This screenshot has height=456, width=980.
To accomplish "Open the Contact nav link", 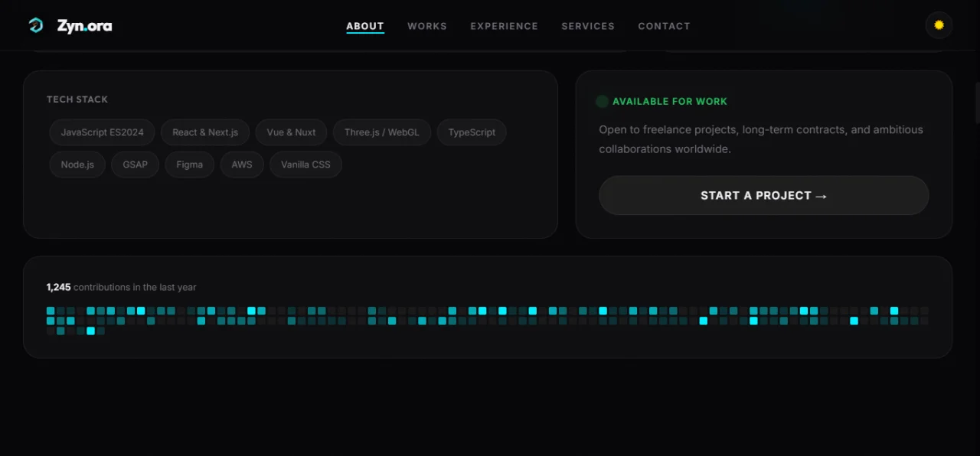I will tap(664, 26).
